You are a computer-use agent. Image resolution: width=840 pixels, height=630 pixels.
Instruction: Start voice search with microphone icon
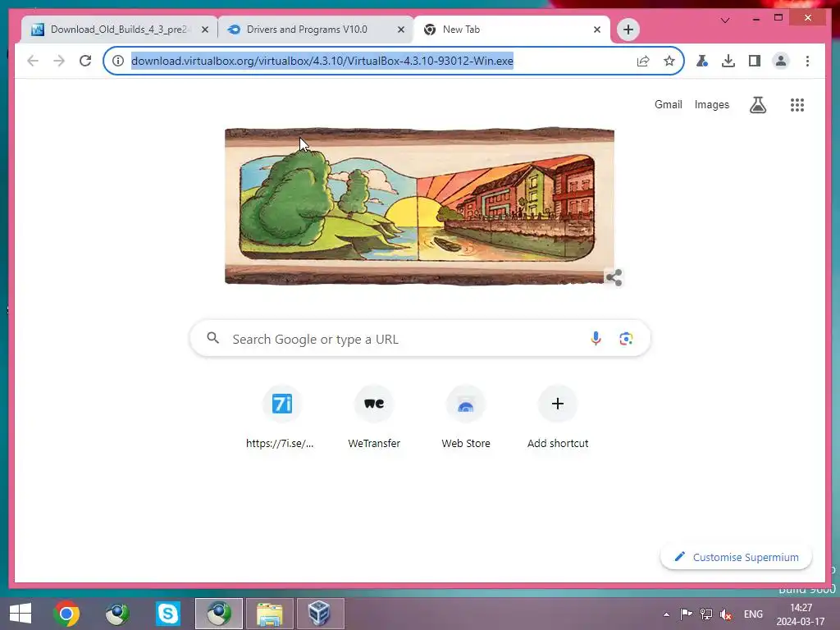[x=596, y=339]
